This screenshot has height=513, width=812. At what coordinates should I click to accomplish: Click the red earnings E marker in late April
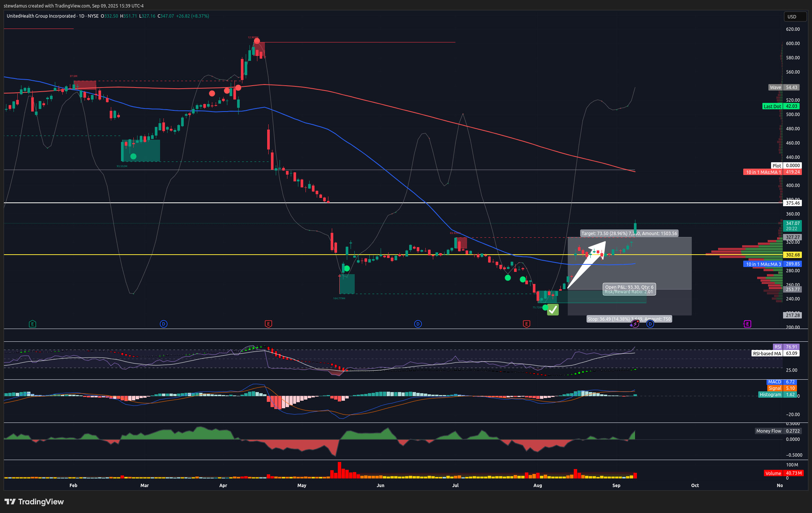pos(268,324)
